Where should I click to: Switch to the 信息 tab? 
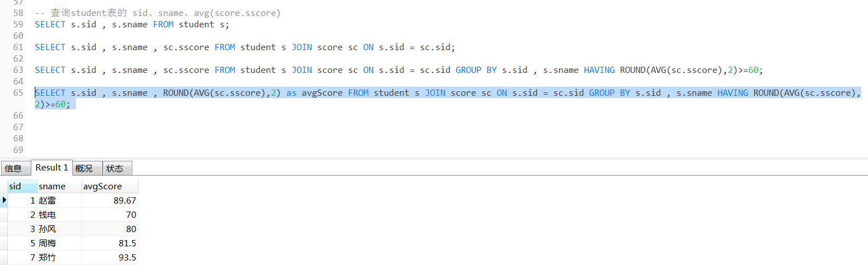pyautogui.click(x=15, y=168)
